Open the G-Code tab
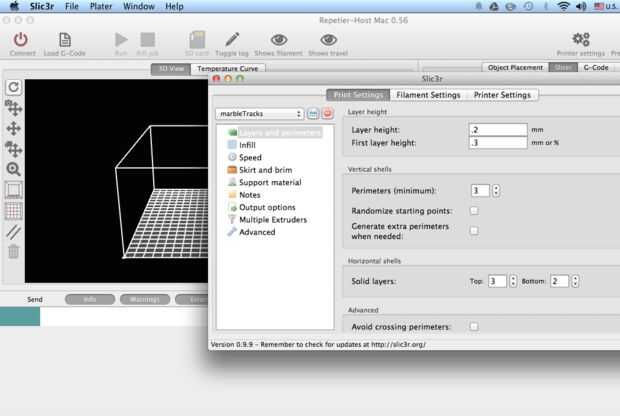The image size is (620, 416). click(x=596, y=68)
